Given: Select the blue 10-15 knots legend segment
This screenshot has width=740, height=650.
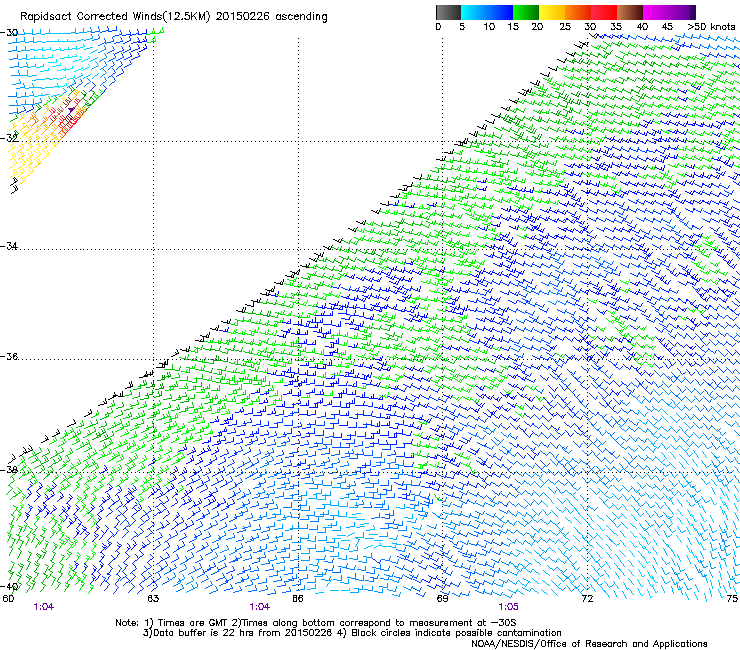Looking at the screenshot, I should tap(500, 12).
